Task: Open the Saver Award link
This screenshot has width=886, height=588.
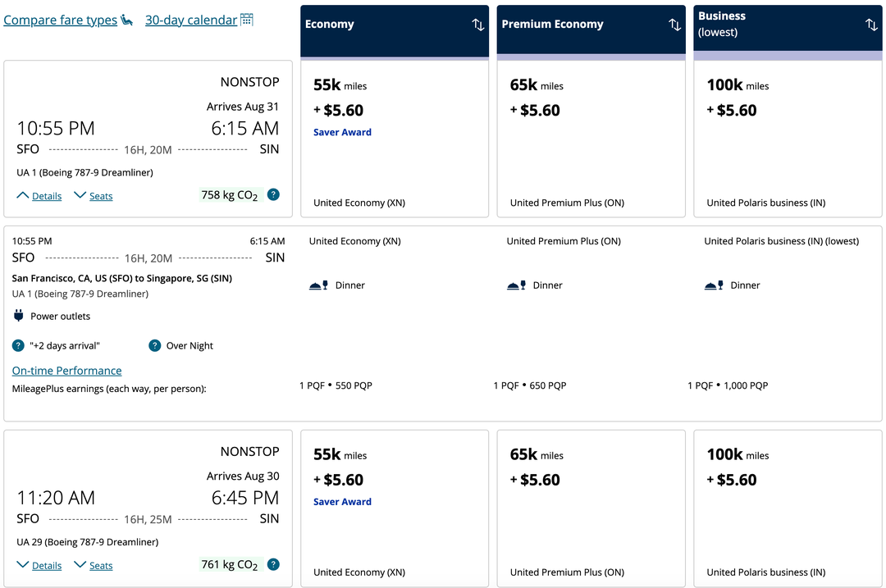Action: 342,132
